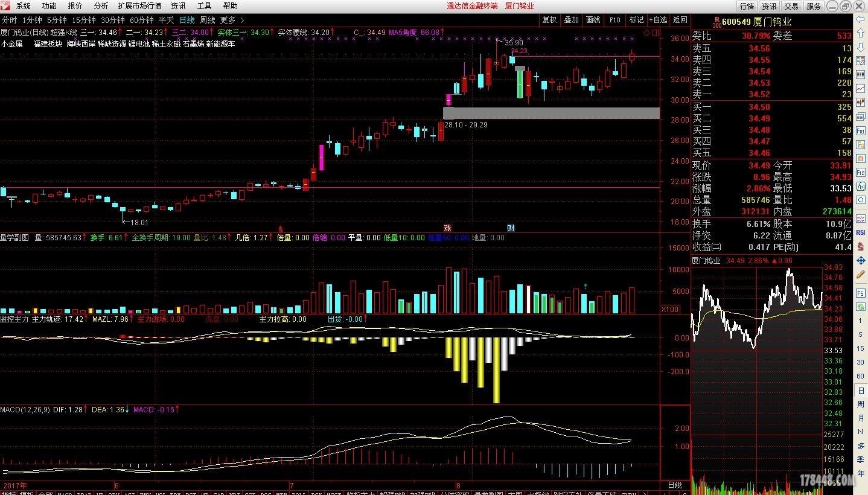Select the blue four-arrow move icon
Viewport: 868px width, 495px height.
[x=860, y=260]
